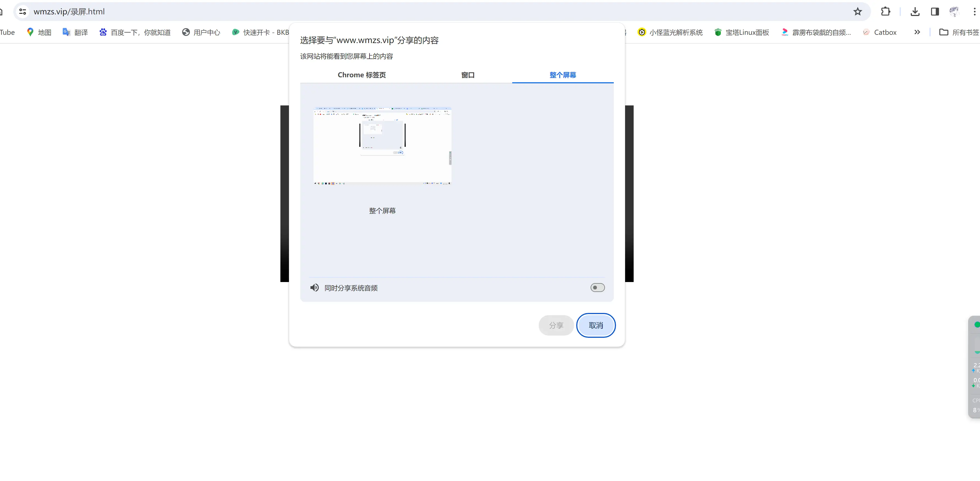Open the Chrome three-dot menu
This screenshot has height=481, width=980.
pos(974,12)
